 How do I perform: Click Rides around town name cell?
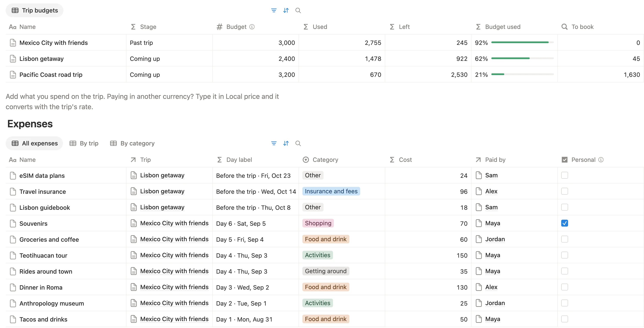66,271
